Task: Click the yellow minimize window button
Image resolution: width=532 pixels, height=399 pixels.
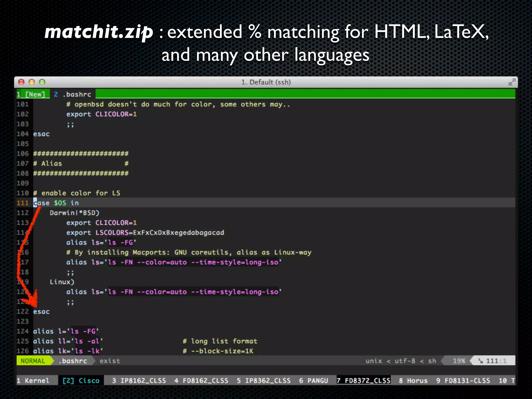Action: 32,82
